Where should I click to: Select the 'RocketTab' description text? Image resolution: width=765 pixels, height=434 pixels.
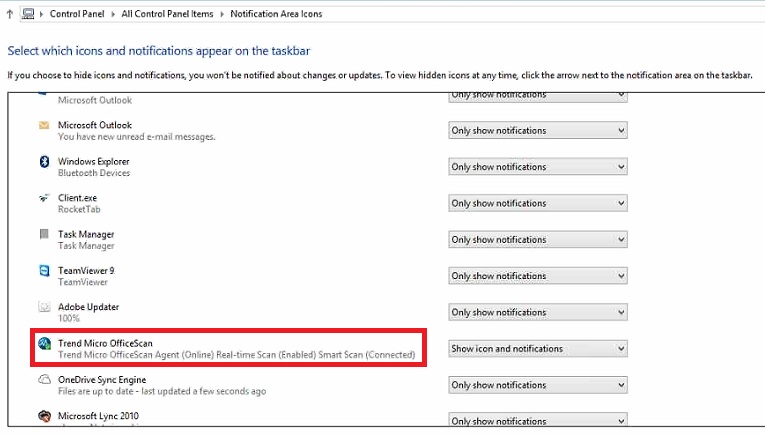click(79, 210)
